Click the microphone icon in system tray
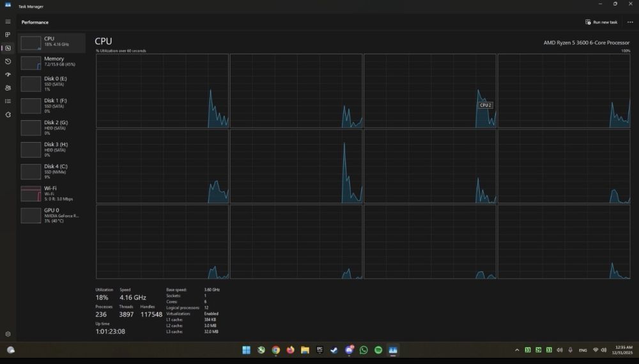 coord(570,350)
